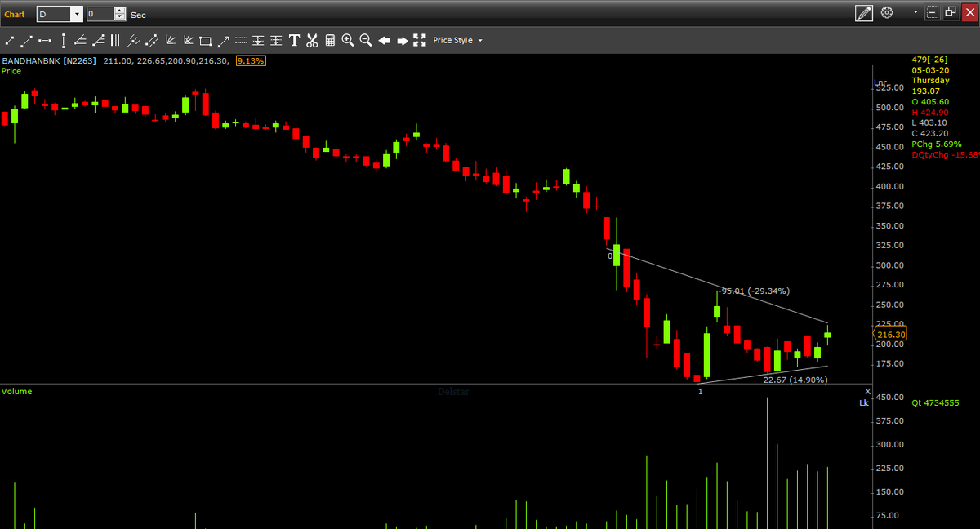Select the long diagonal line drawing tool
The width and height of the screenshot is (980, 529).
tap(27, 40)
